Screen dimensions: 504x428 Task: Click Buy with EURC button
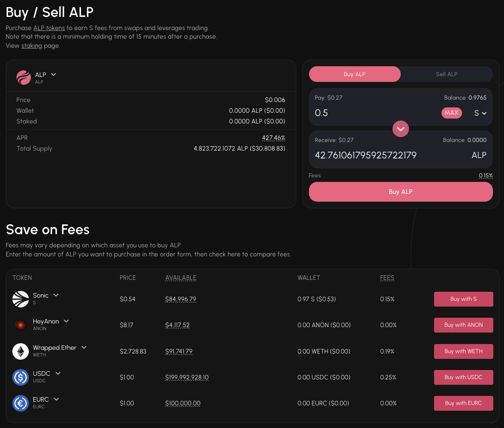click(463, 403)
